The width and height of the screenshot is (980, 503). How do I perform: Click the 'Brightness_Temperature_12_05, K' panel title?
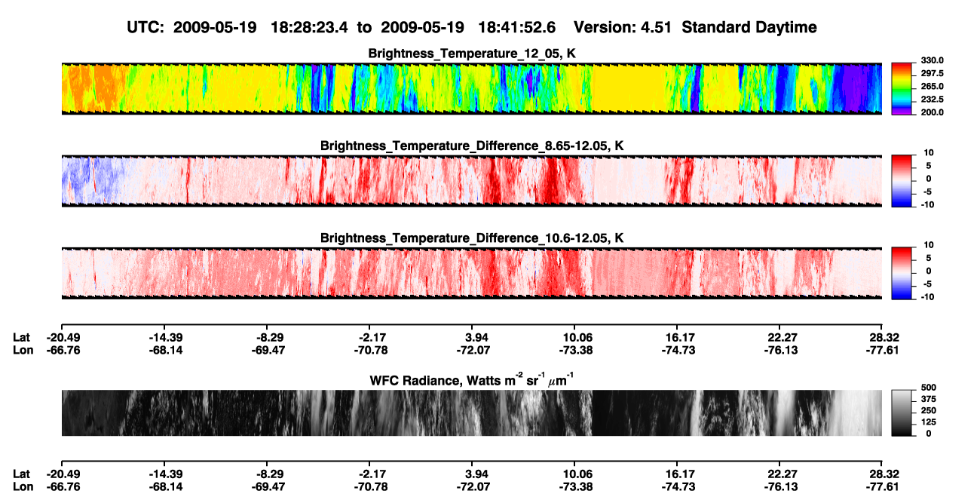[x=472, y=54]
